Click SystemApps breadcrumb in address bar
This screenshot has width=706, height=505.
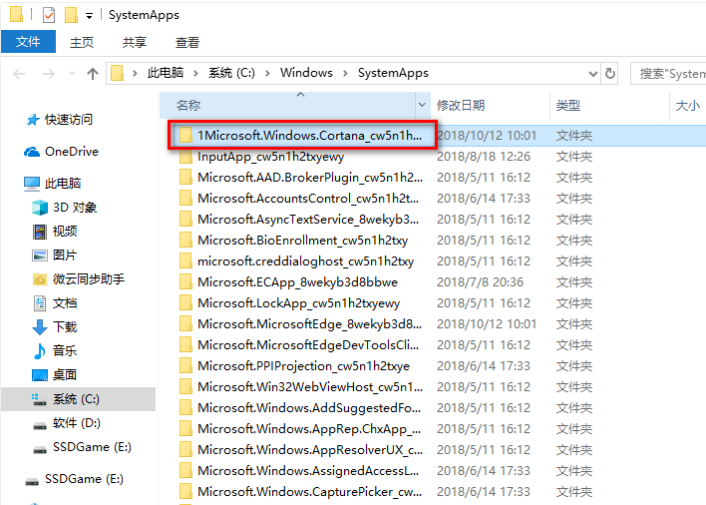[x=393, y=73]
